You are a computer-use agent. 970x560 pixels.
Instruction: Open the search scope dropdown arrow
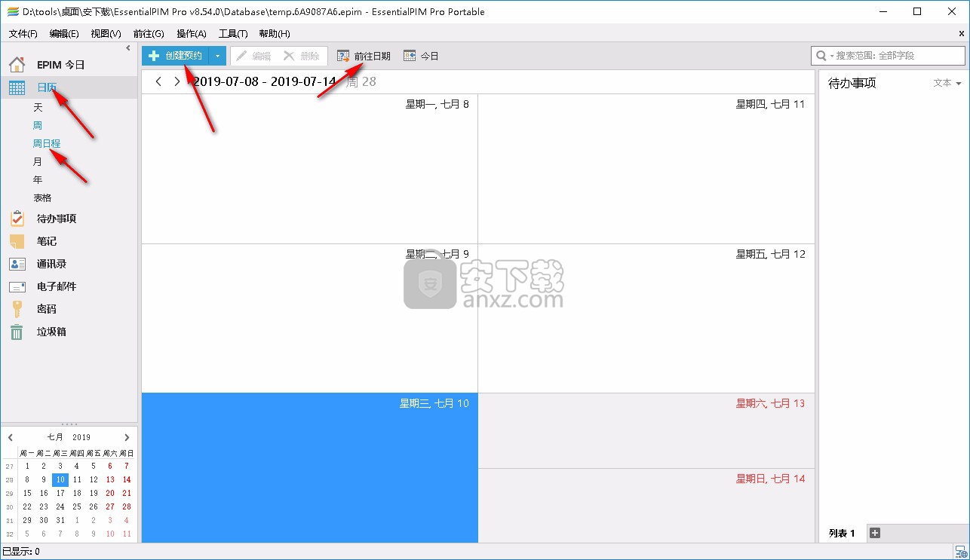click(x=832, y=56)
